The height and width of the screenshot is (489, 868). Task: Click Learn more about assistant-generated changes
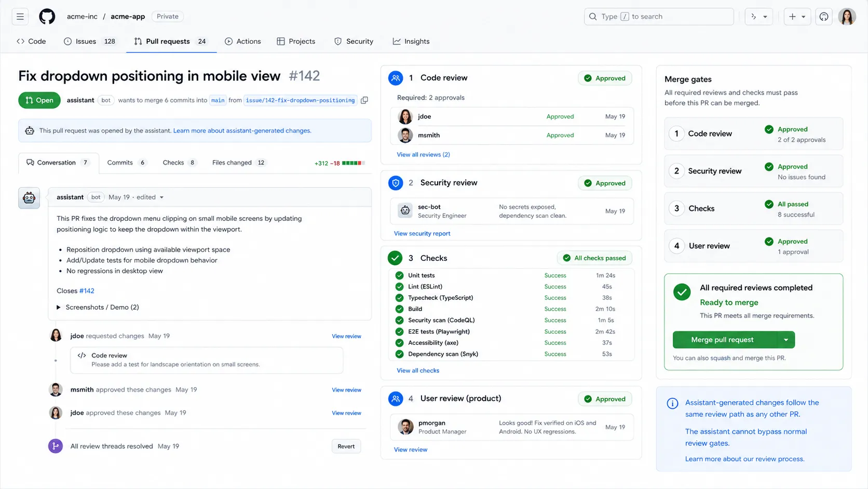pyautogui.click(x=242, y=131)
